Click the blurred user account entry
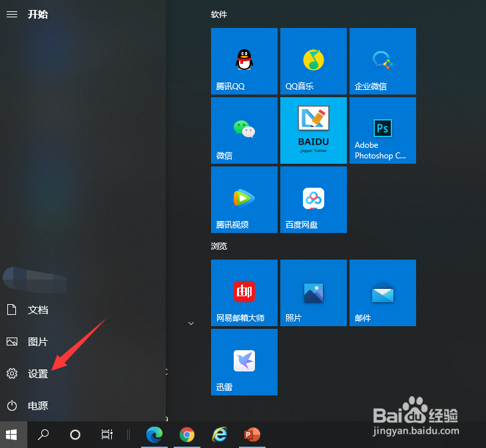The height and width of the screenshot is (448, 486). tap(35, 280)
